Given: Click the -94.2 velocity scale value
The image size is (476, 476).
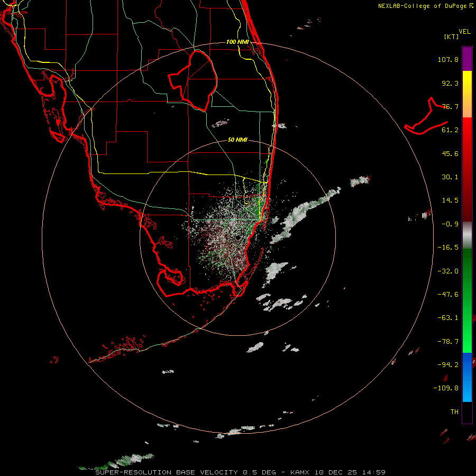Looking at the screenshot, I should 448,364.
